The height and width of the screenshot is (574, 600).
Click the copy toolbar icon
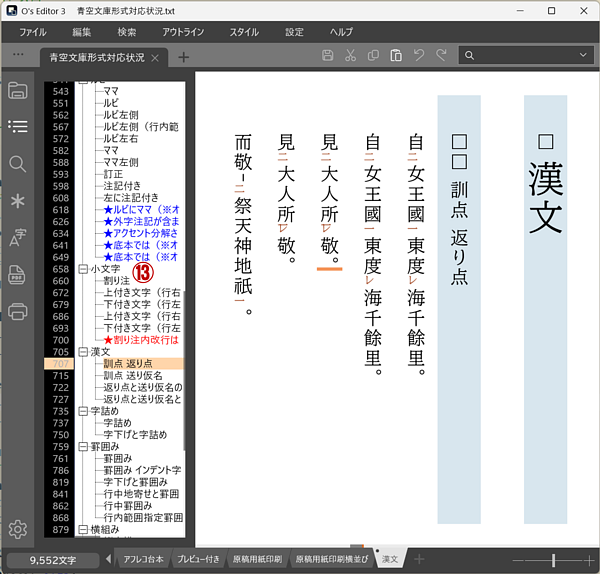click(x=373, y=55)
